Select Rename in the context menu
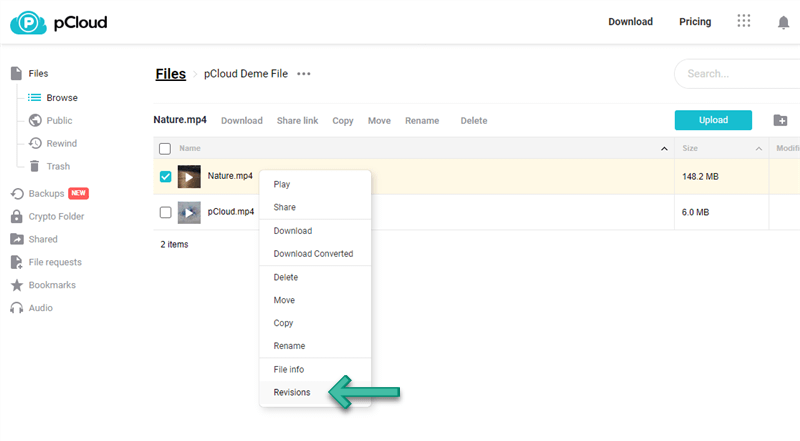The height and width of the screenshot is (441, 800). click(315, 346)
